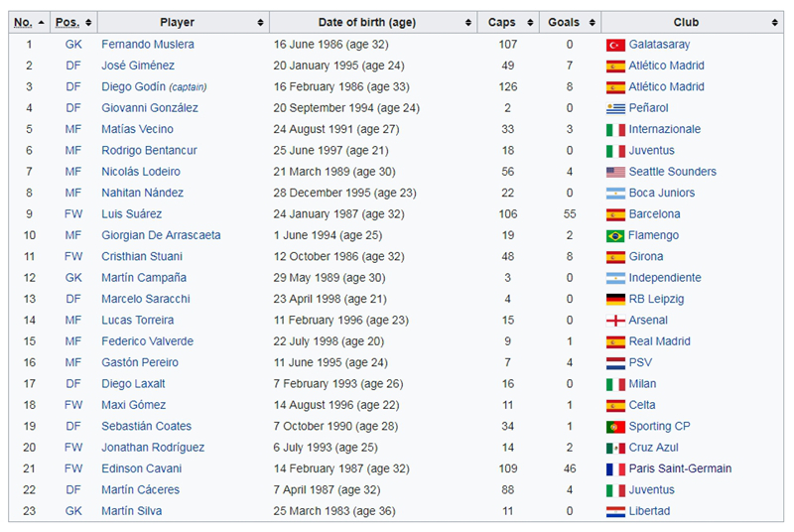Click the Portugal flag beside Sporting CP
Screen dimensions: 794x532
pos(615,427)
